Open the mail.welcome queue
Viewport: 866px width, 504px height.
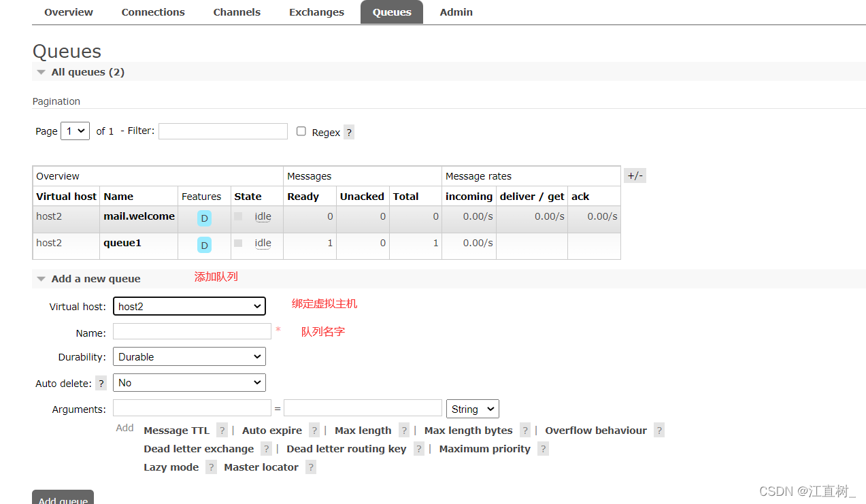tap(139, 216)
